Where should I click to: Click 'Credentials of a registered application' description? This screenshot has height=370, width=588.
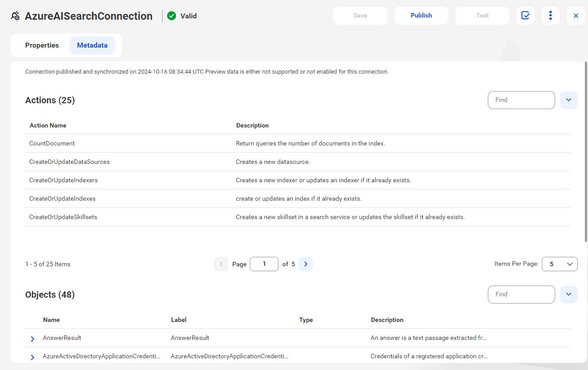(x=429, y=356)
